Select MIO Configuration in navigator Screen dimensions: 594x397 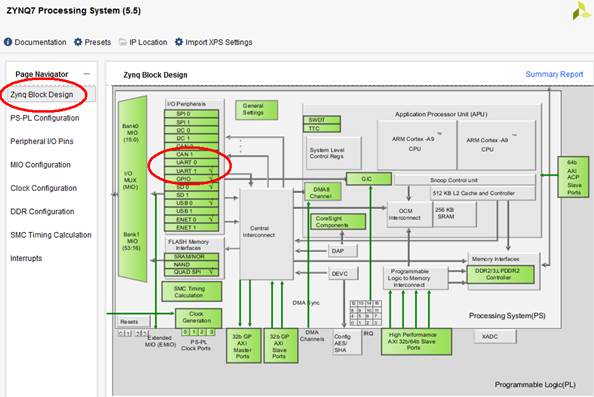[x=41, y=165]
